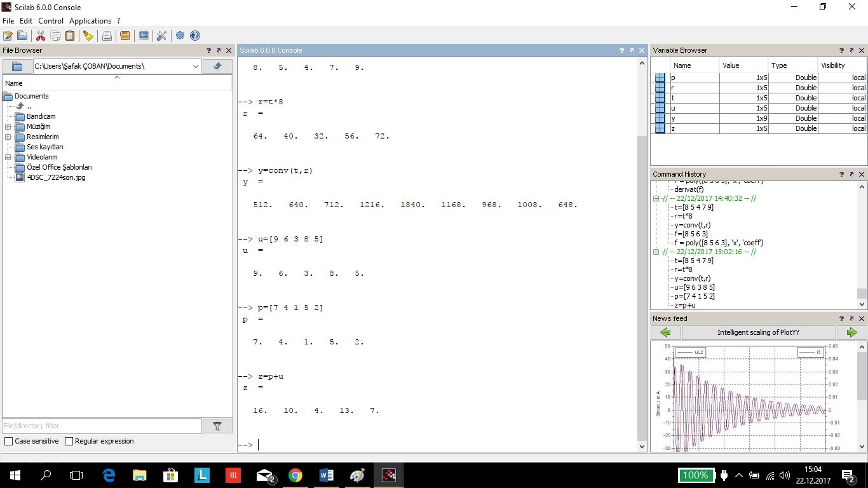868x488 pixels.
Task: Select the 4DSC_7224son.jpg file
Action: [56, 177]
